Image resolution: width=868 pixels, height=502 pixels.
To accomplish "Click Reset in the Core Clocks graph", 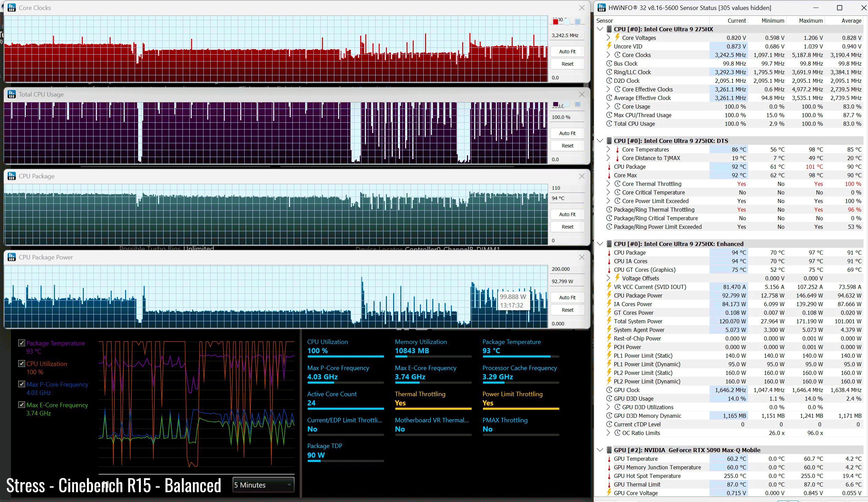I will click(567, 64).
